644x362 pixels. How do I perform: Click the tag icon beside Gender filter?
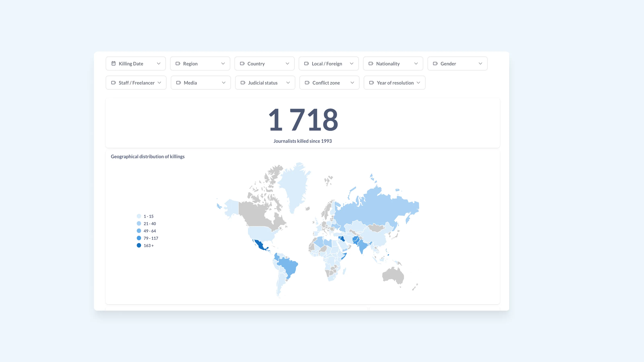coord(435,64)
